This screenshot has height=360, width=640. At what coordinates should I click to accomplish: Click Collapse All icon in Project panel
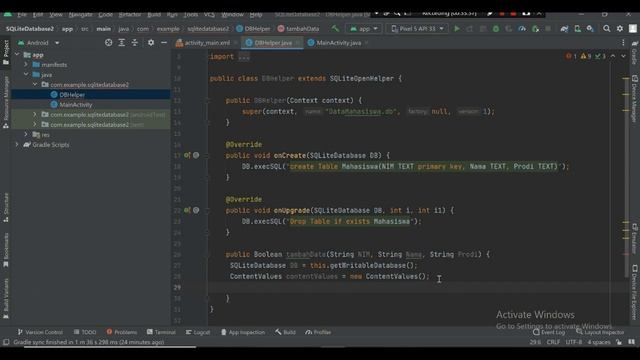click(135, 42)
